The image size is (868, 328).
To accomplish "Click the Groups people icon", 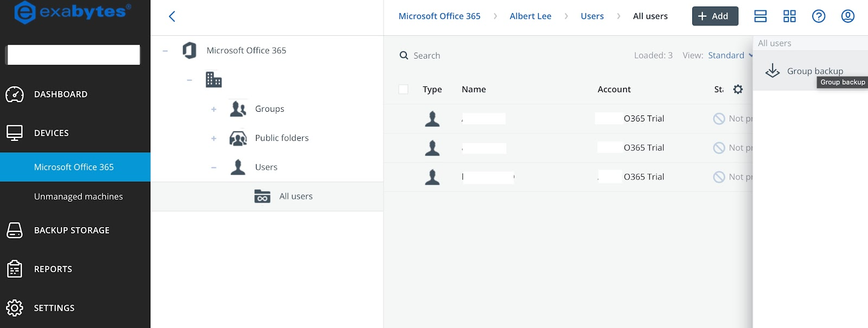I will tap(238, 109).
